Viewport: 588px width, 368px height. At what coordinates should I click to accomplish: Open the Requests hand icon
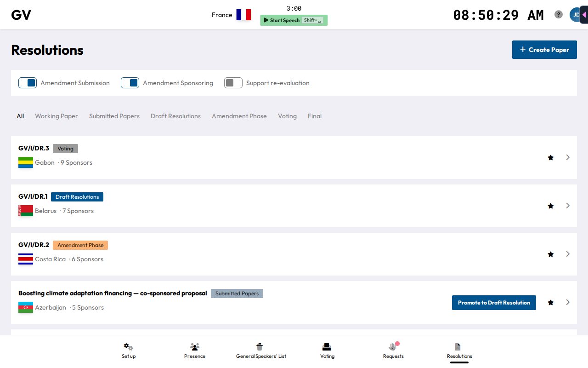coord(392,347)
